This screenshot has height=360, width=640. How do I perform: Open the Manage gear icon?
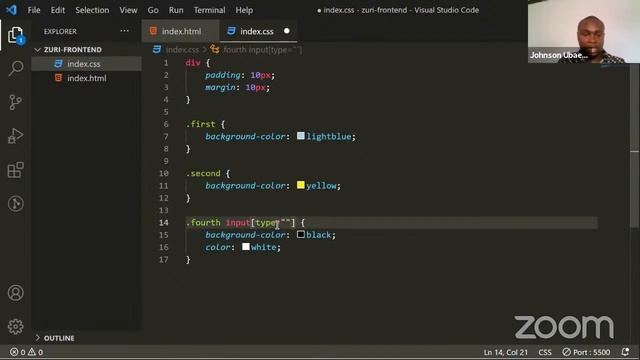click(x=16, y=327)
